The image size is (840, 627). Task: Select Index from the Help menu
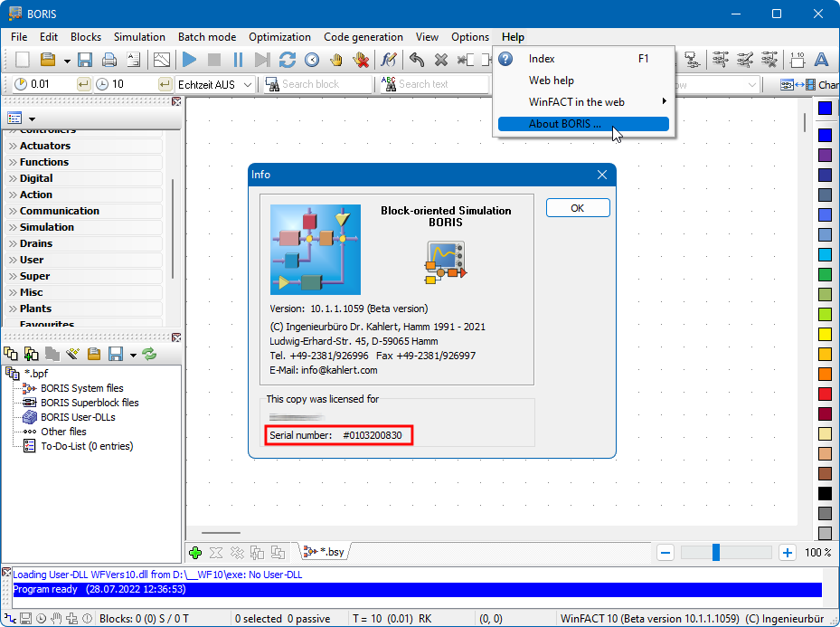pos(583,59)
